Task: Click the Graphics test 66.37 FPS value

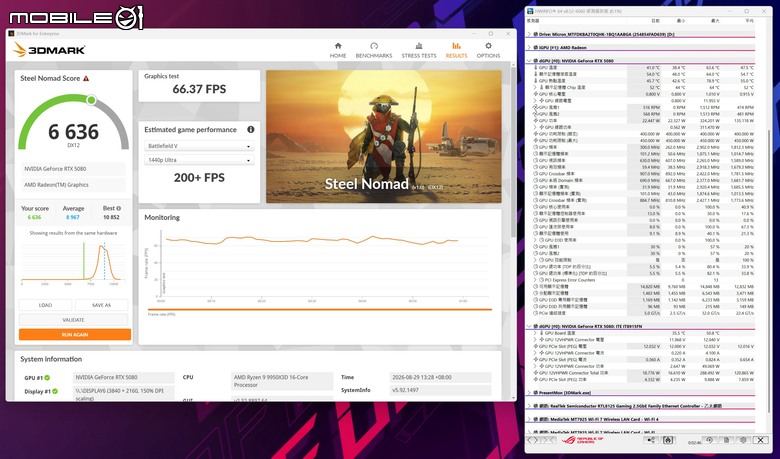Action: tap(199, 89)
